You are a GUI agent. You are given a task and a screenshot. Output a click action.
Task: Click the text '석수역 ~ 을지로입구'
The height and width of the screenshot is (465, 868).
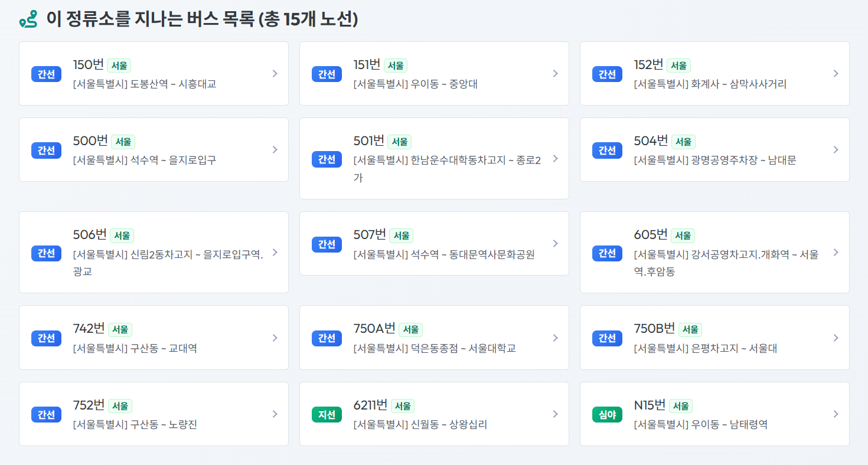(x=173, y=160)
